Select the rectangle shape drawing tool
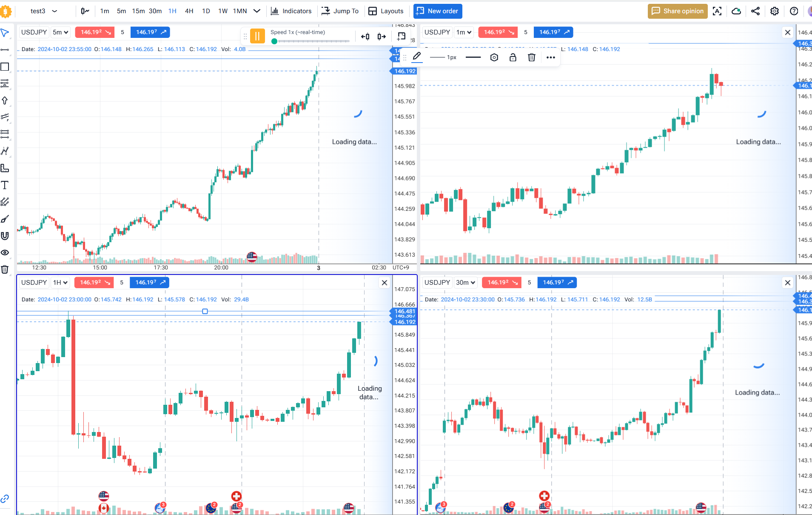The height and width of the screenshot is (515, 812). click(x=5, y=67)
